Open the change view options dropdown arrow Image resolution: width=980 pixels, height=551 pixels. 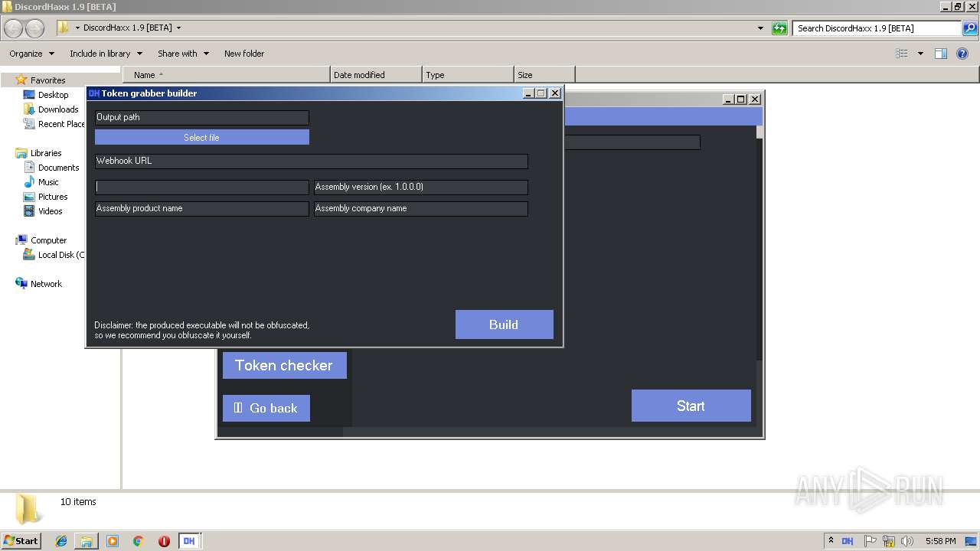pos(920,54)
